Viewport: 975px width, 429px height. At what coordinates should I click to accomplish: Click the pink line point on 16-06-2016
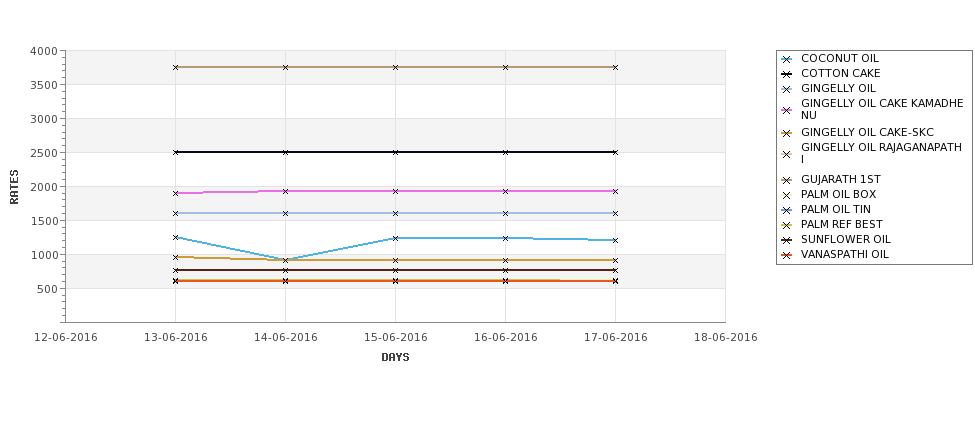506,191
